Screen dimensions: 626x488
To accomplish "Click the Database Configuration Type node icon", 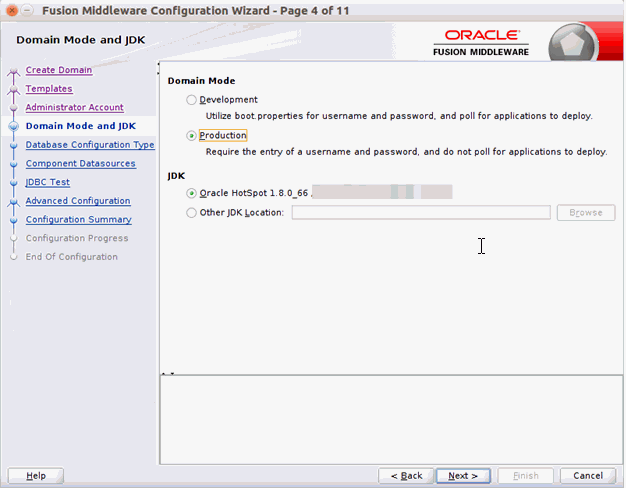I will 14,145.
